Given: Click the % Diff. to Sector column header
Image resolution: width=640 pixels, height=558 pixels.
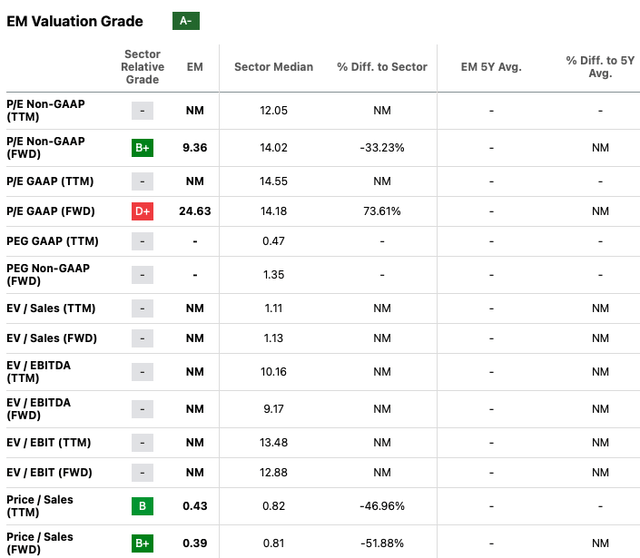Looking at the screenshot, I should (381, 67).
